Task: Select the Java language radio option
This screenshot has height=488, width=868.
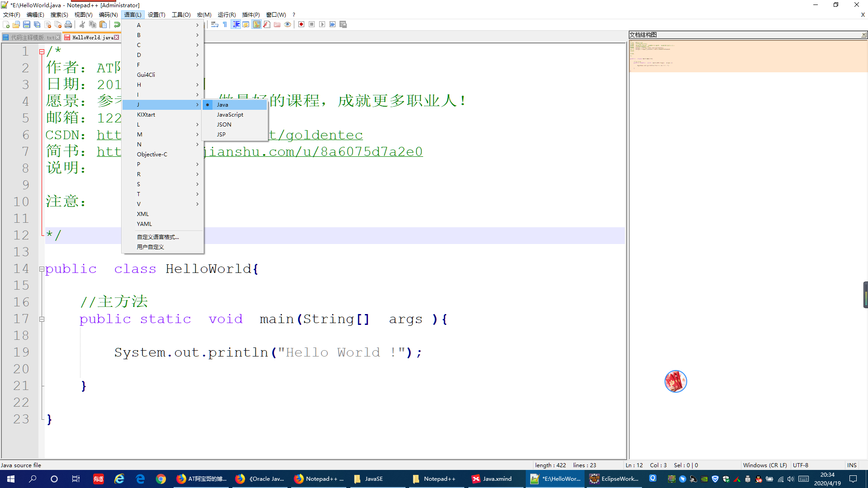Action: (x=235, y=105)
